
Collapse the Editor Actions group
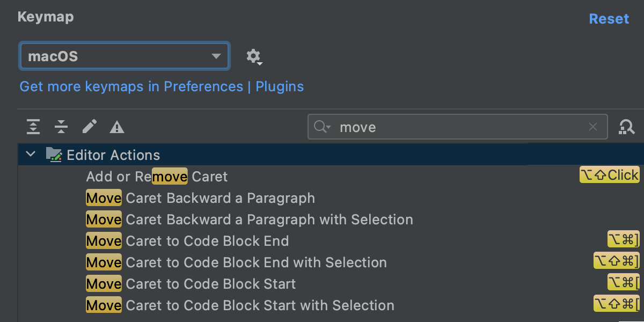[x=31, y=155]
